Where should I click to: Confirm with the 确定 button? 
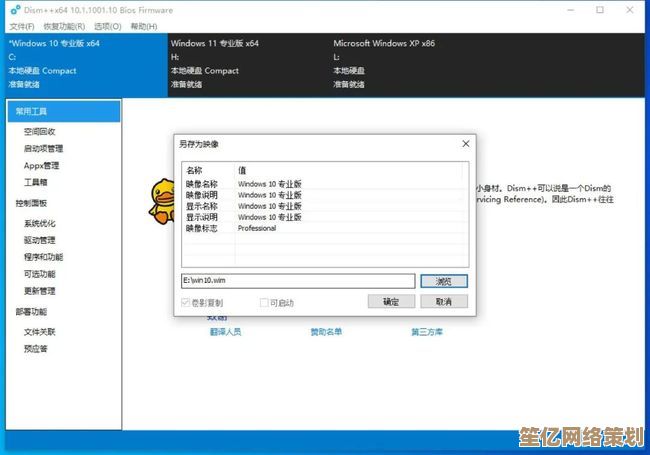pyautogui.click(x=391, y=301)
